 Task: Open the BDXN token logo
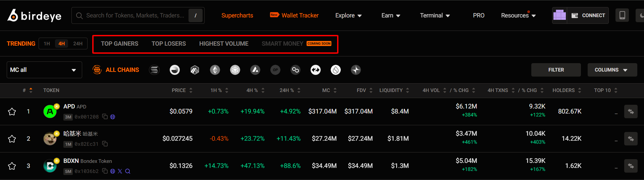[x=50, y=166]
